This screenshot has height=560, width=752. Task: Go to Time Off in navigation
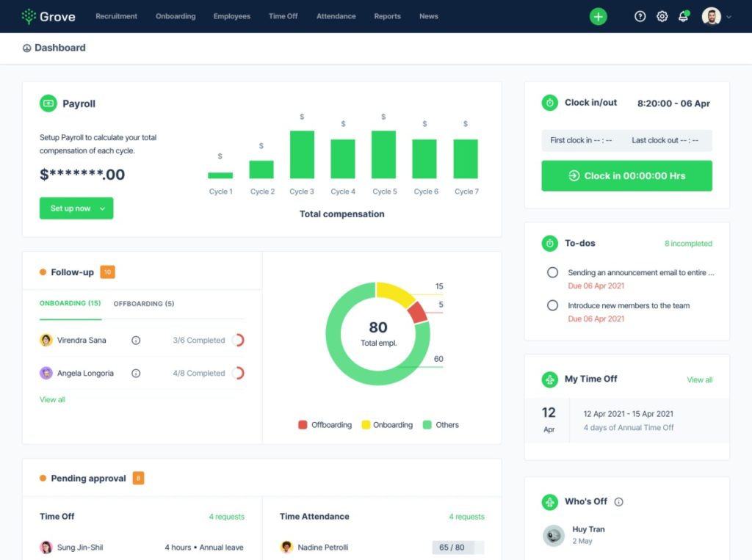tap(283, 16)
